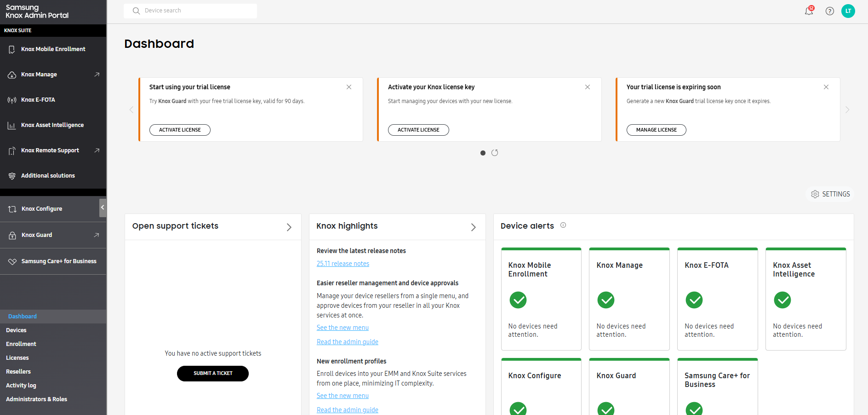The image size is (868, 415).
Task: Open Devices in the sidebar menu
Action: point(53,330)
